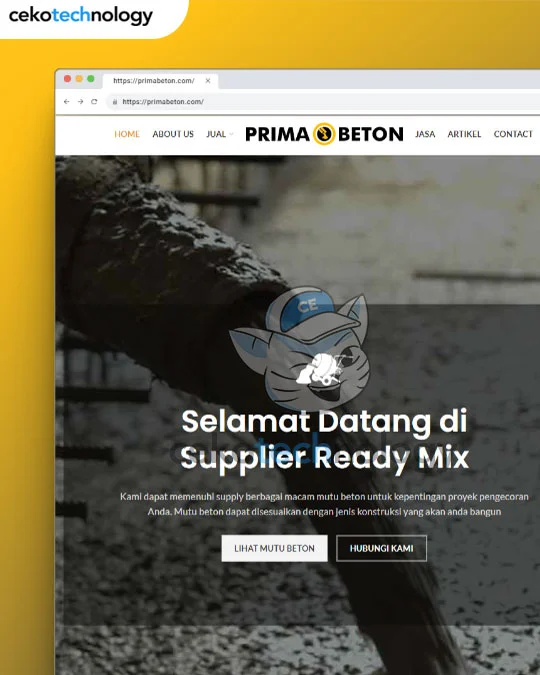Expand the JUAL dropdown chevron
This screenshot has width=540, height=675.
point(231,134)
